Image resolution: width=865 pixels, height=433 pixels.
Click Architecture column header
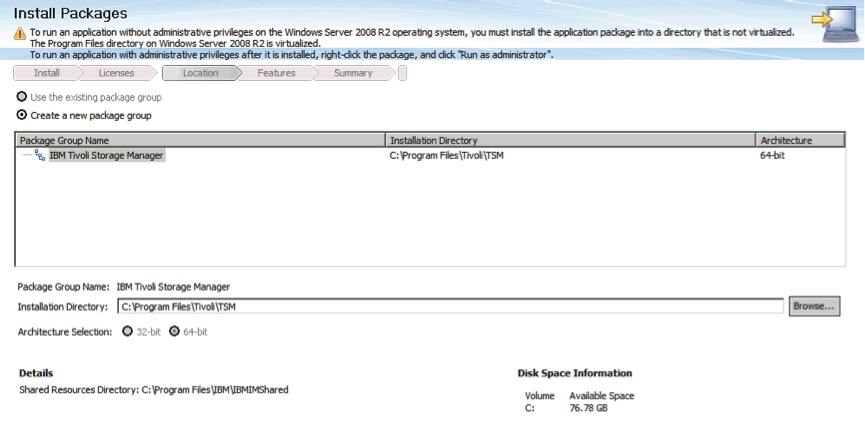tap(800, 140)
